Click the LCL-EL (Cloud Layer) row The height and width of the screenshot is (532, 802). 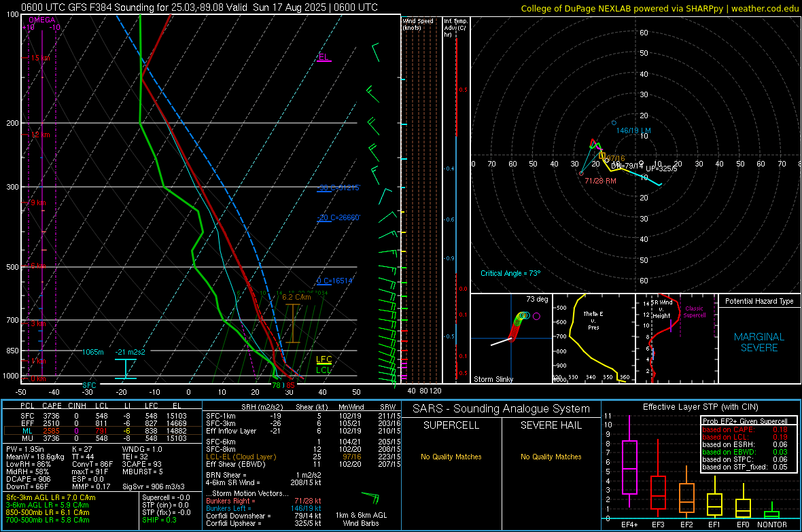pos(303,457)
